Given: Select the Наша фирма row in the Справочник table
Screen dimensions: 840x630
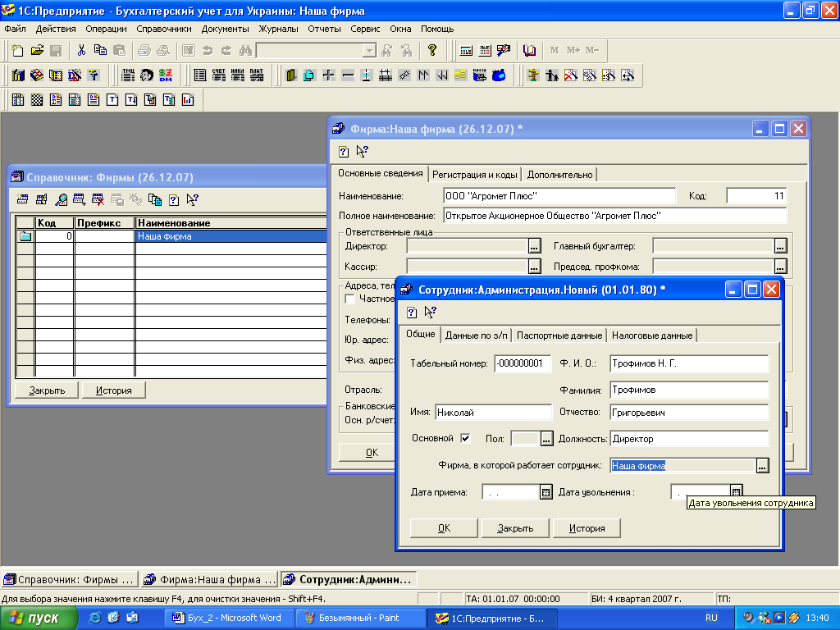Looking at the screenshot, I should coord(171,236).
